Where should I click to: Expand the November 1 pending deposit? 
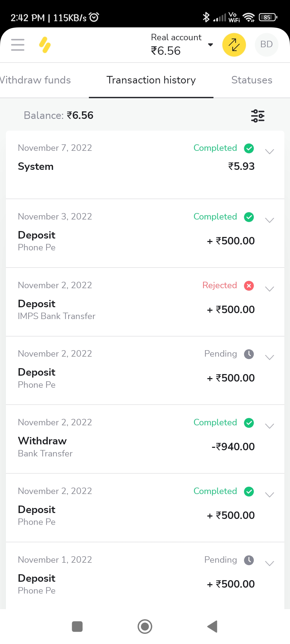click(x=269, y=563)
